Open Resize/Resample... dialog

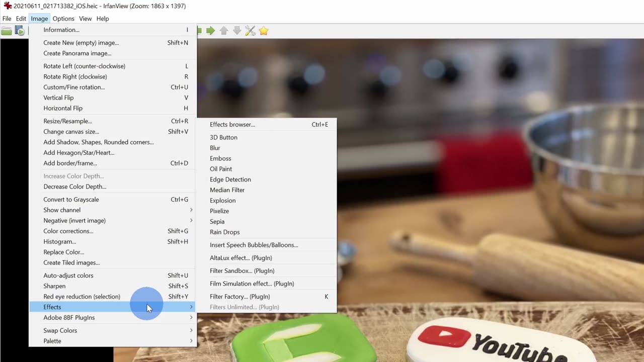point(112,121)
